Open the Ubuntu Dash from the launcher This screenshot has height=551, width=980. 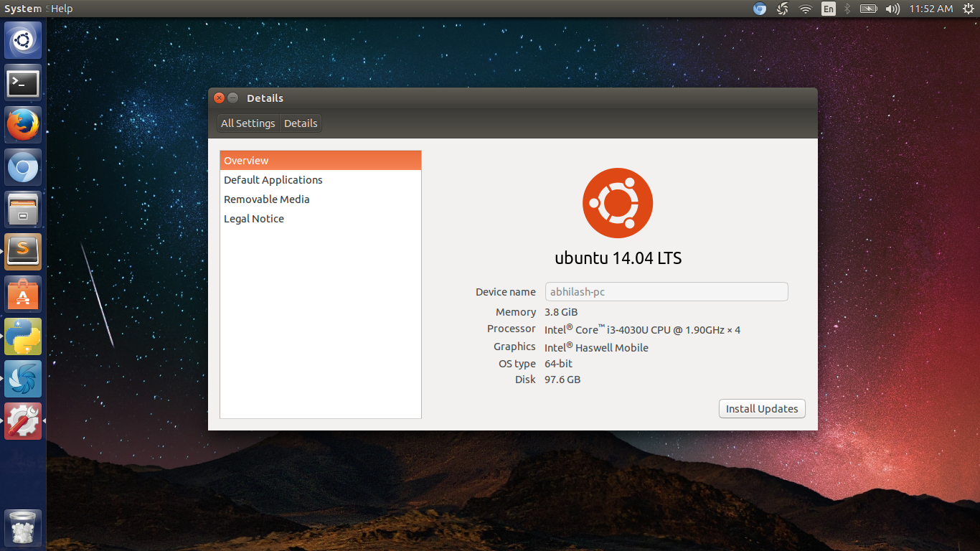(x=23, y=40)
